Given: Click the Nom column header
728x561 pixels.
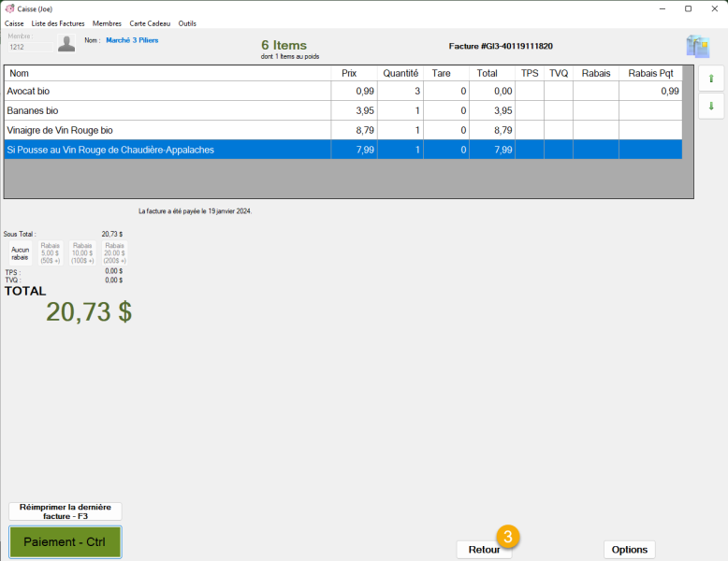Looking at the screenshot, I should [x=167, y=73].
